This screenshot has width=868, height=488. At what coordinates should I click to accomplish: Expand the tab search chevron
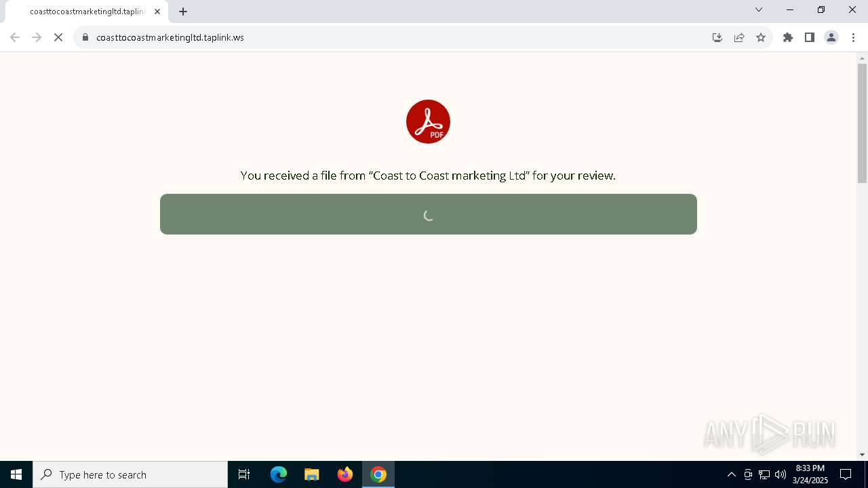pyautogui.click(x=759, y=9)
